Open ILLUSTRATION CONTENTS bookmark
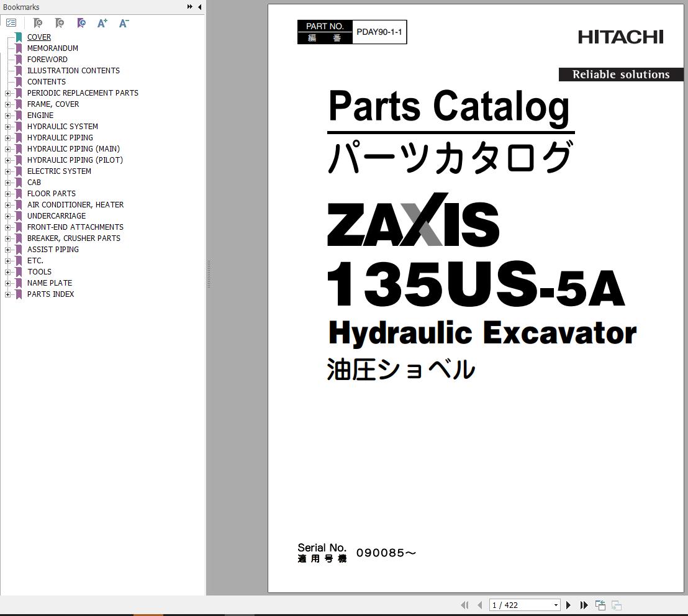The width and height of the screenshot is (688, 616). point(73,71)
